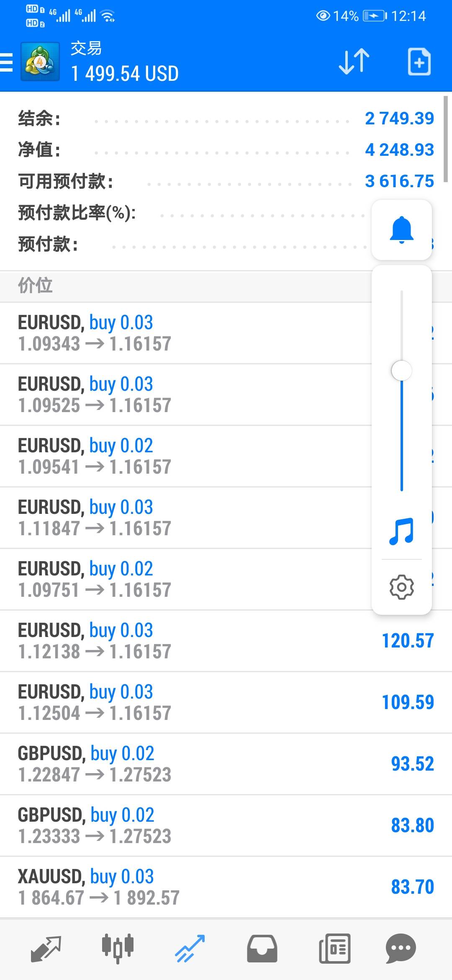
Task: Create a new order with the plus document icon
Action: [x=419, y=62]
